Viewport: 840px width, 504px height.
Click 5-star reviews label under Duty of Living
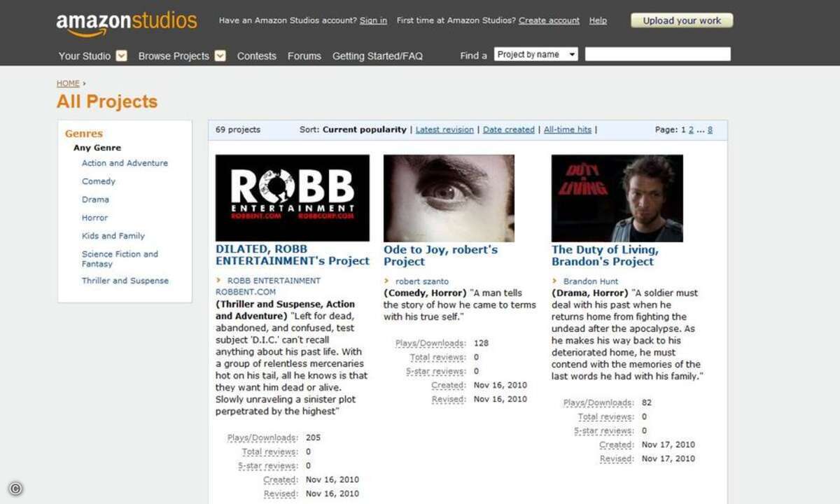604,430
